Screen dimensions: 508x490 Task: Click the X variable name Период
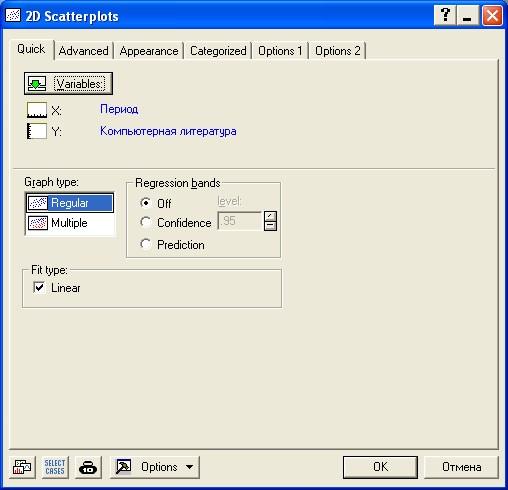119,109
